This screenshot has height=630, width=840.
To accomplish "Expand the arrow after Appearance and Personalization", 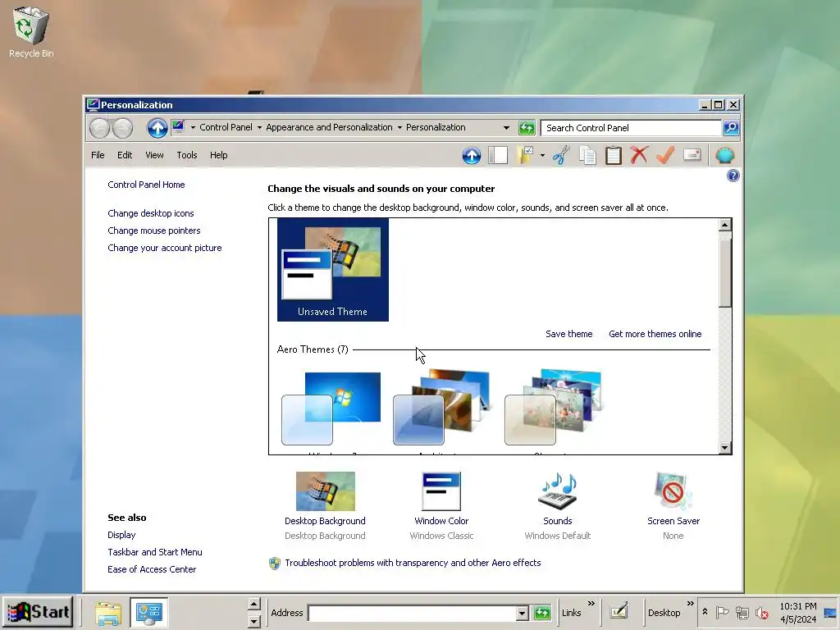I will tap(399, 127).
